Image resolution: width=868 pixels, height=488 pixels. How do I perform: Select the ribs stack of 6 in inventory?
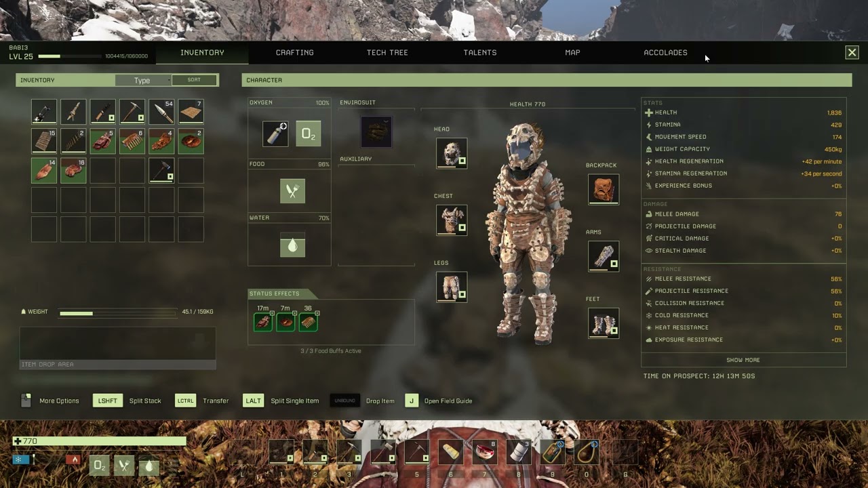132,141
